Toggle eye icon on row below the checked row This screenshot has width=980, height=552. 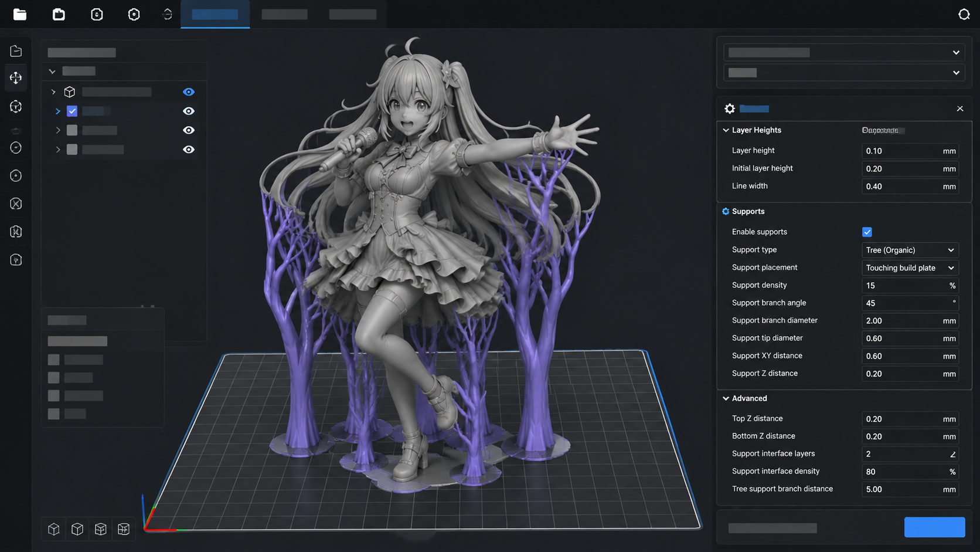point(188,130)
